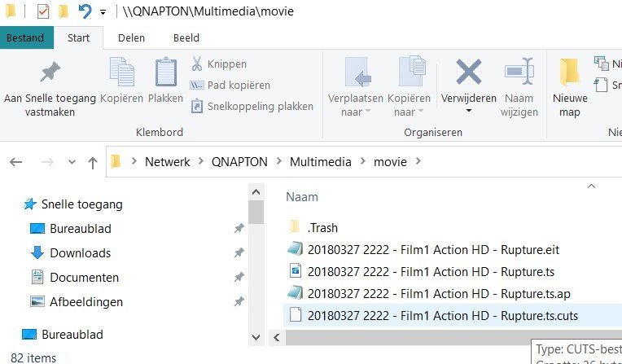The image size is (622, 364).
Task: Click the undo arrow in title bar
Action: click(85, 11)
